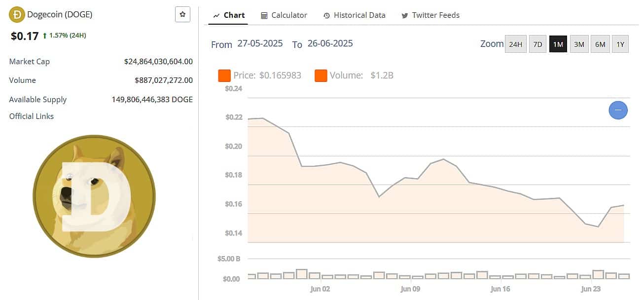Choose the 6M zoom range
This screenshot has width=644, height=300.
click(x=600, y=44)
